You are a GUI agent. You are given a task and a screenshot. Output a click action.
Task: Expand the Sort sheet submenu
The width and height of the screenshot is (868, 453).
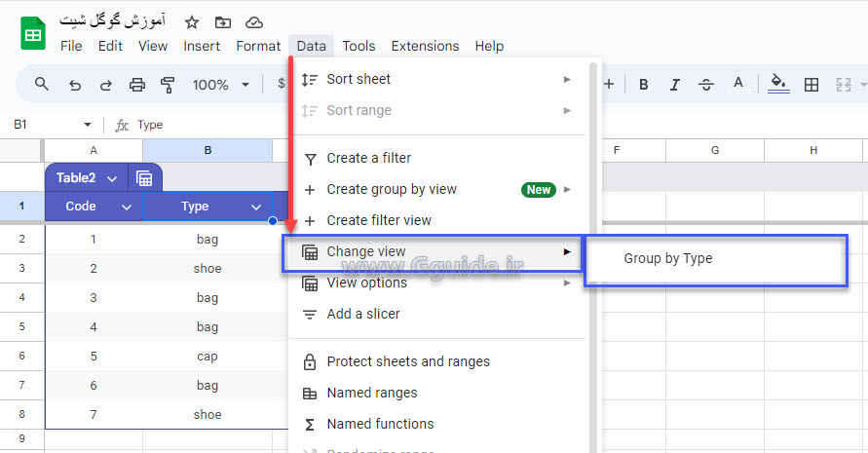click(567, 79)
